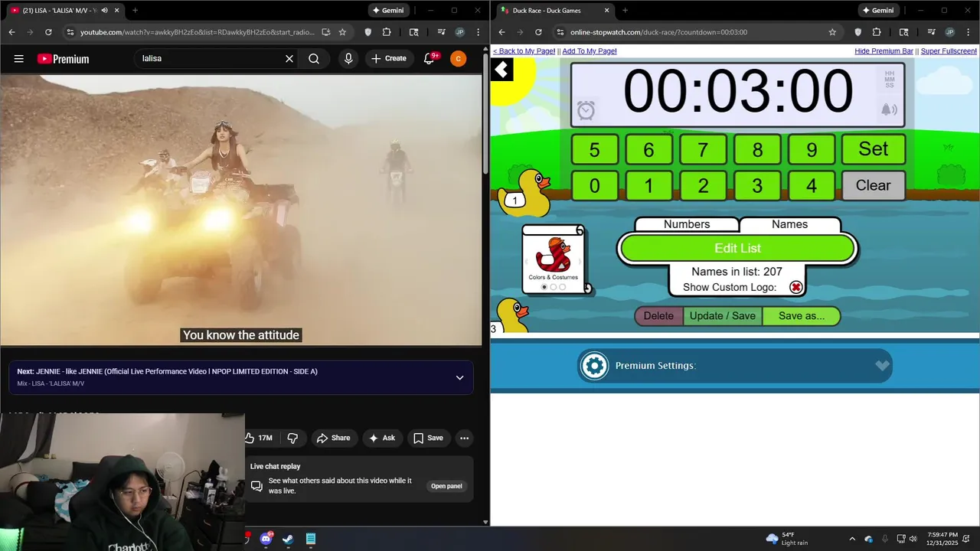Show previous costume with left arrow on card
This screenshot has height=551, width=980.
pos(527,261)
